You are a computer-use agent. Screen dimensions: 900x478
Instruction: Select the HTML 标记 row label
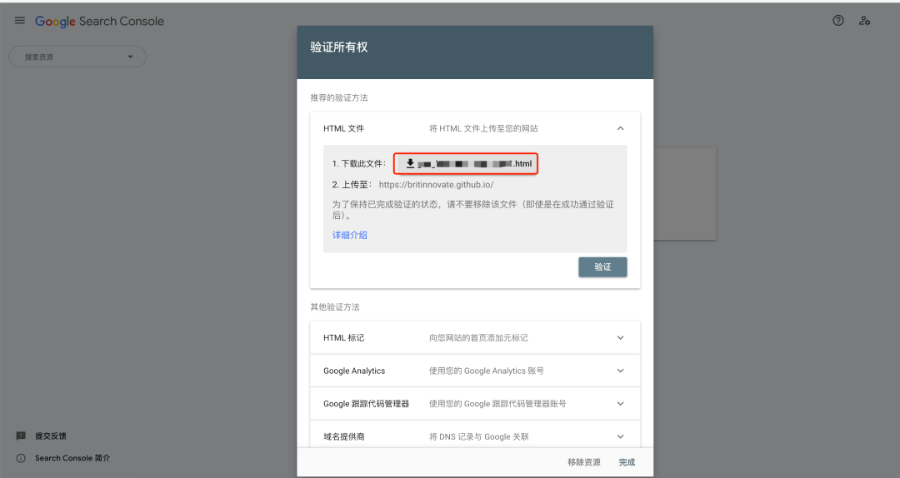click(343, 338)
